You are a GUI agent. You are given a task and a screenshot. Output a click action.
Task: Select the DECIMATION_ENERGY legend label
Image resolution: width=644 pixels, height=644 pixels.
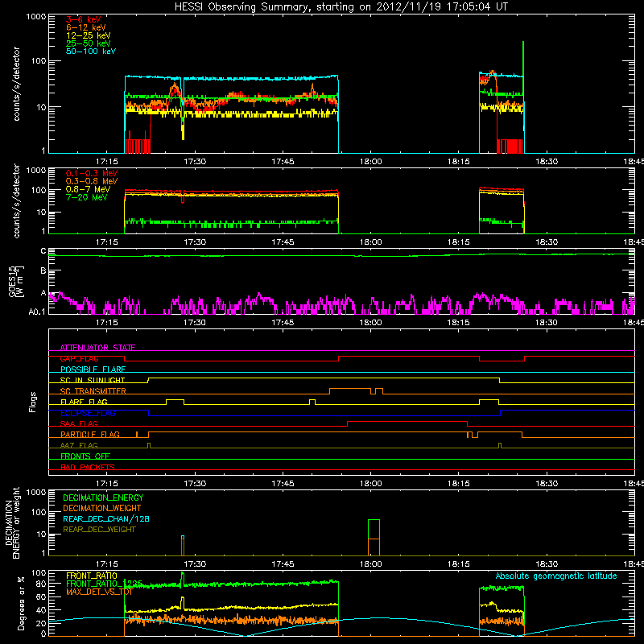[103, 497]
